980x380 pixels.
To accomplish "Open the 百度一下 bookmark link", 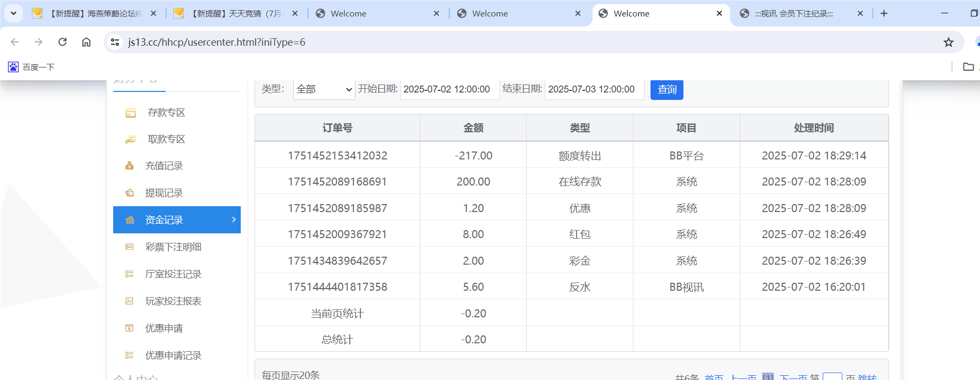I will pos(32,67).
